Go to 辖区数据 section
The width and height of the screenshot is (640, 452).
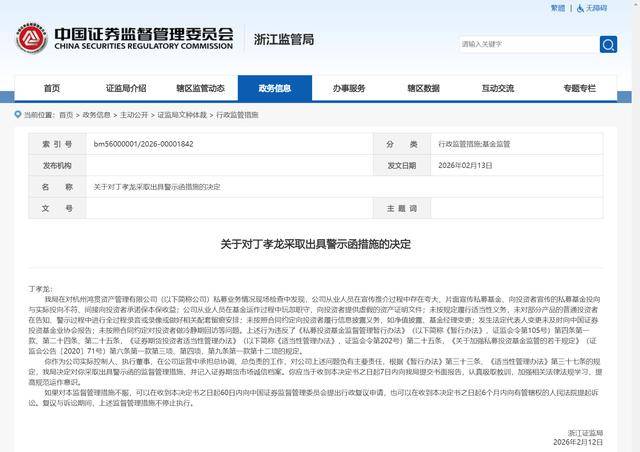(423, 88)
